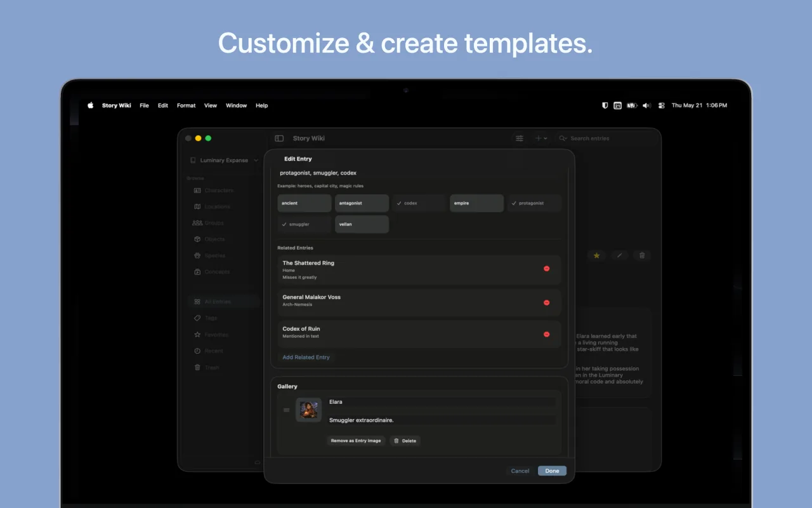The height and width of the screenshot is (508, 812).
Task: Remove Codex of Ruin related entry
Action: coord(547,335)
